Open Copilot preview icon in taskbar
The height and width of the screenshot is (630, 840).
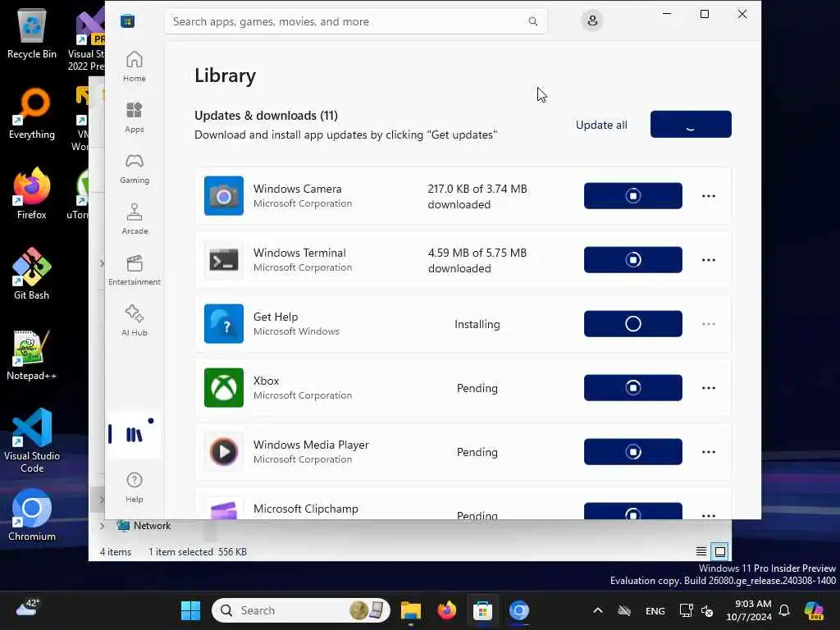pos(814,610)
